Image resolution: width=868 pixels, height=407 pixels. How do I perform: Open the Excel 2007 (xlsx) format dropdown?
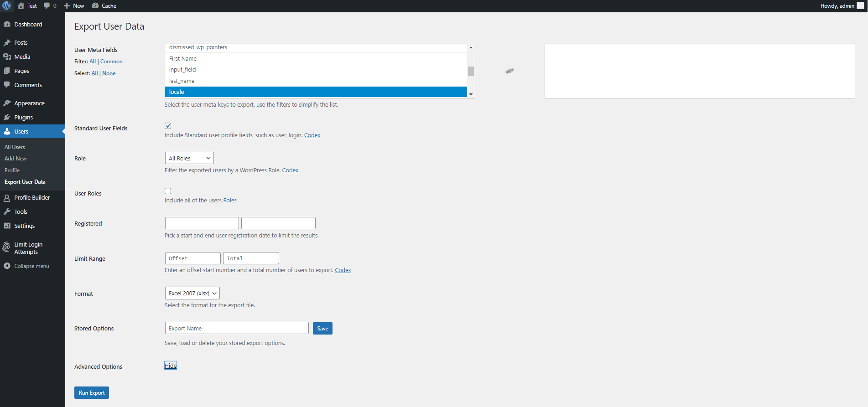tap(192, 293)
